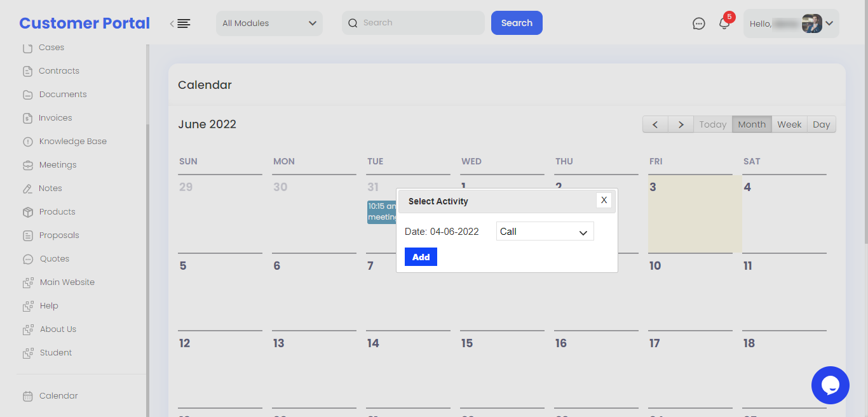Image resolution: width=868 pixels, height=417 pixels.
Task: Click the Calendar icon in sidebar
Action: [x=27, y=396]
